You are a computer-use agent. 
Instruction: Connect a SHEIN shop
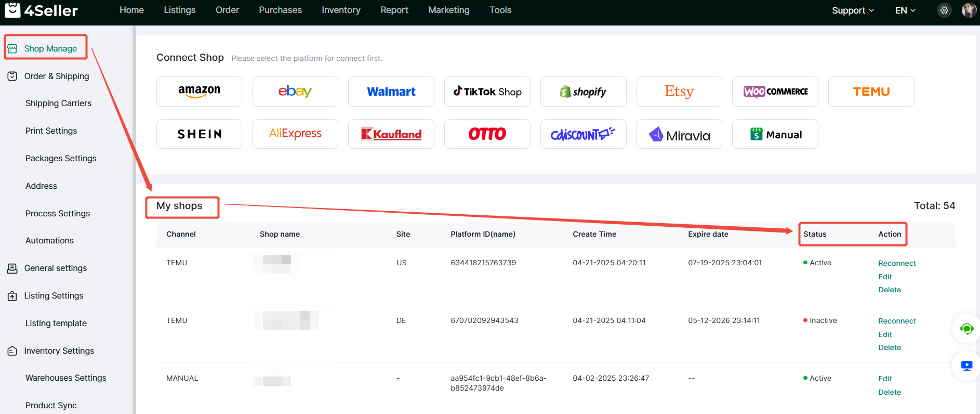pos(199,134)
